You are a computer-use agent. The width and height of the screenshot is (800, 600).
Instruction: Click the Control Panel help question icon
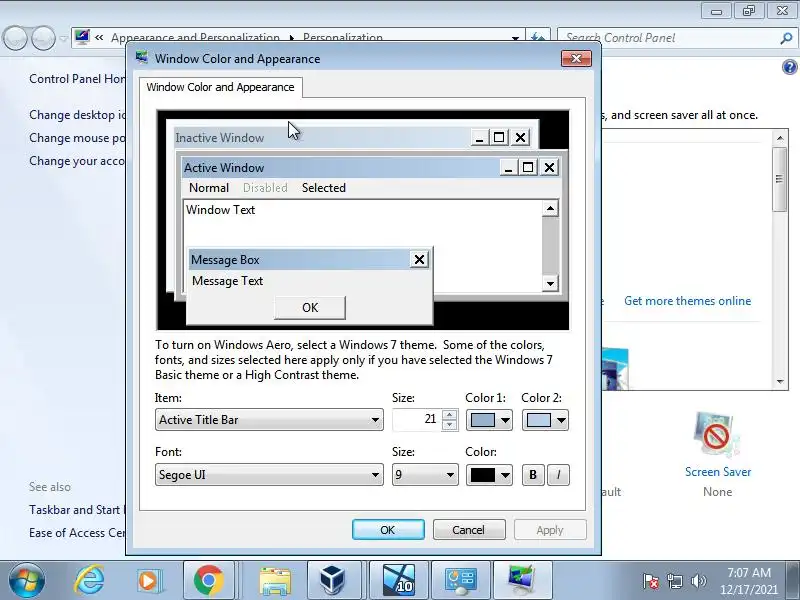789,67
